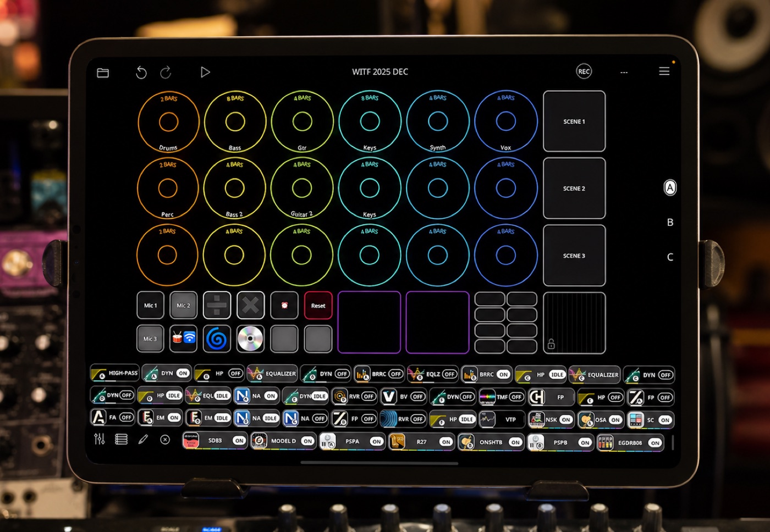Viewport: 770px width, 532px height.
Task: Open the project folder icon
Action: click(103, 73)
